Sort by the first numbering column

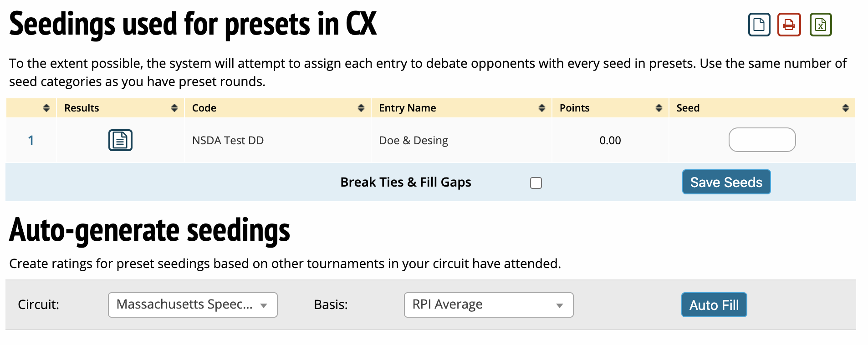(x=46, y=108)
